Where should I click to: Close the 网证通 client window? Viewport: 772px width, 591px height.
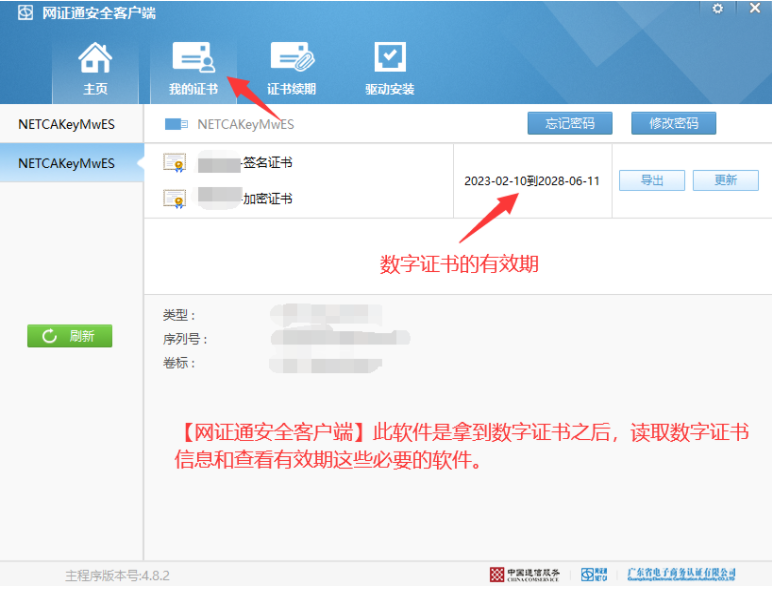pyautogui.click(x=755, y=9)
